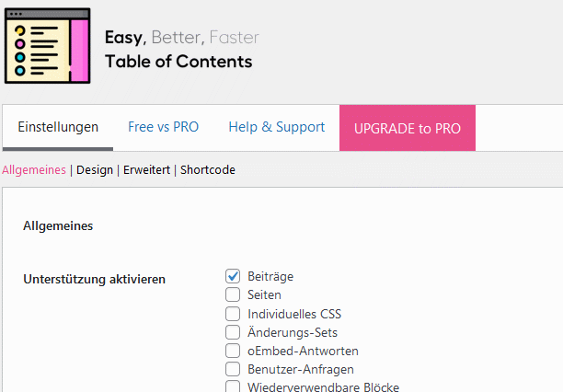The width and height of the screenshot is (563, 392).
Task: Open the Help & Support tab
Action: coord(277,127)
